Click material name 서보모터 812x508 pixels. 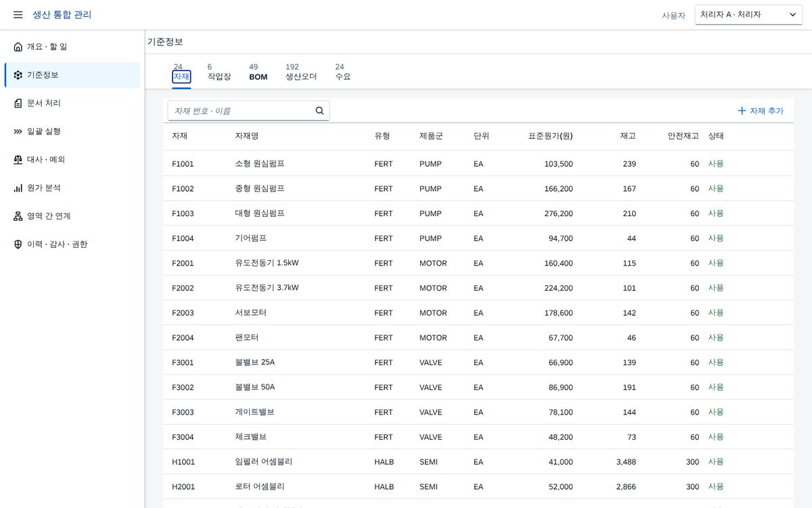tap(251, 313)
